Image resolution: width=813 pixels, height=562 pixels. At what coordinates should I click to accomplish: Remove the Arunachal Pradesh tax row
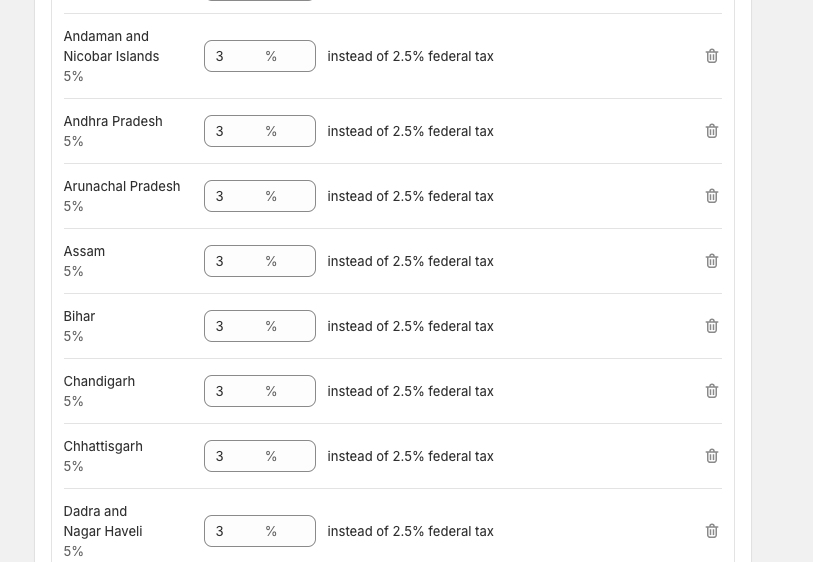tap(712, 196)
